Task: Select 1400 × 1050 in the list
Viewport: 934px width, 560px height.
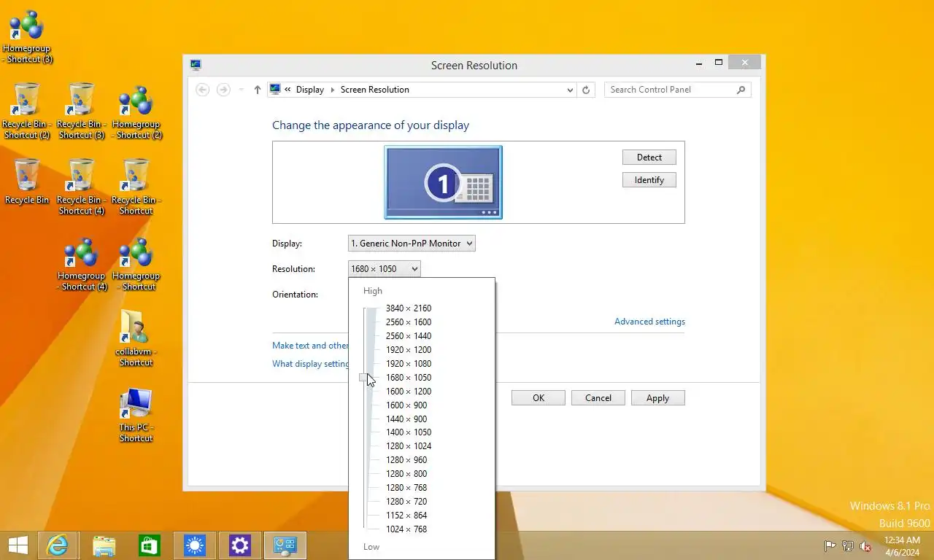Action: pos(409,432)
